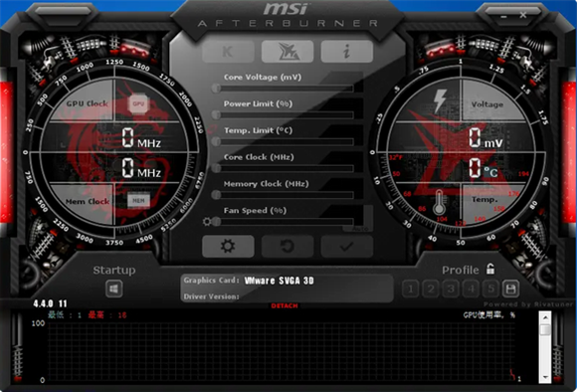Click the thermometer temperature icon
The height and width of the screenshot is (392, 577).
[439, 202]
